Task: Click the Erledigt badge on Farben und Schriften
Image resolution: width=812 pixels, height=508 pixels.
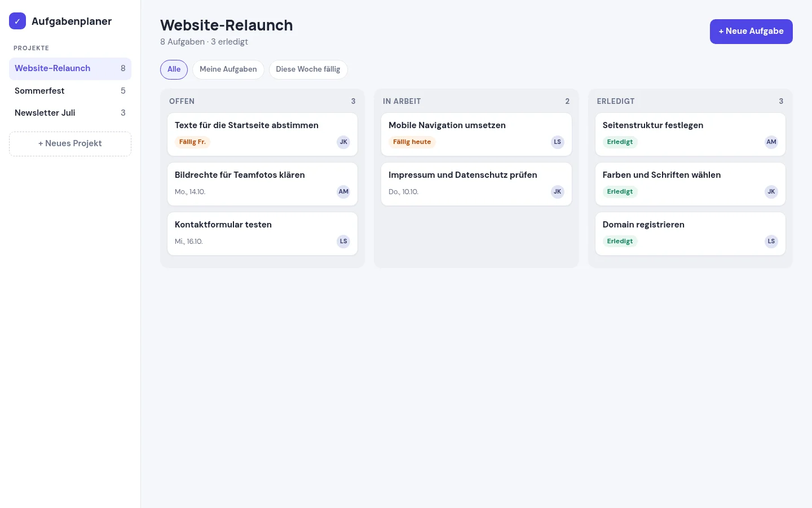Action: (x=620, y=192)
